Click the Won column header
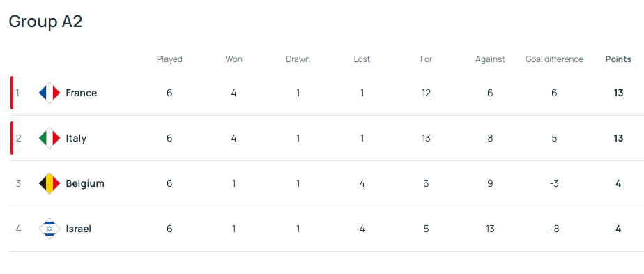644x274 pixels. [x=233, y=59]
